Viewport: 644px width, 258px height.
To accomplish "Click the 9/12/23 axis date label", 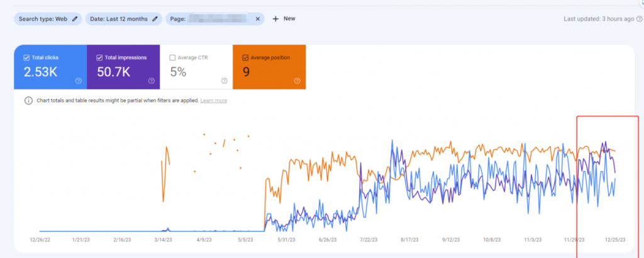I will [x=451, y=240].
